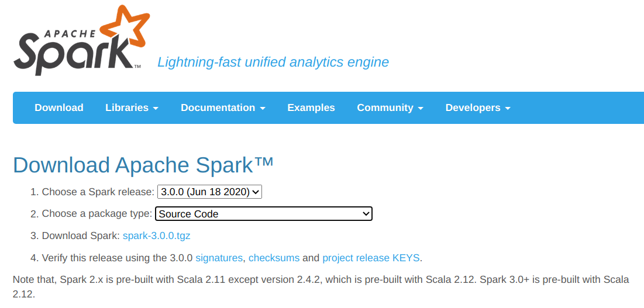
Task: Expand the Developers menu
Action: coord(478,108)
